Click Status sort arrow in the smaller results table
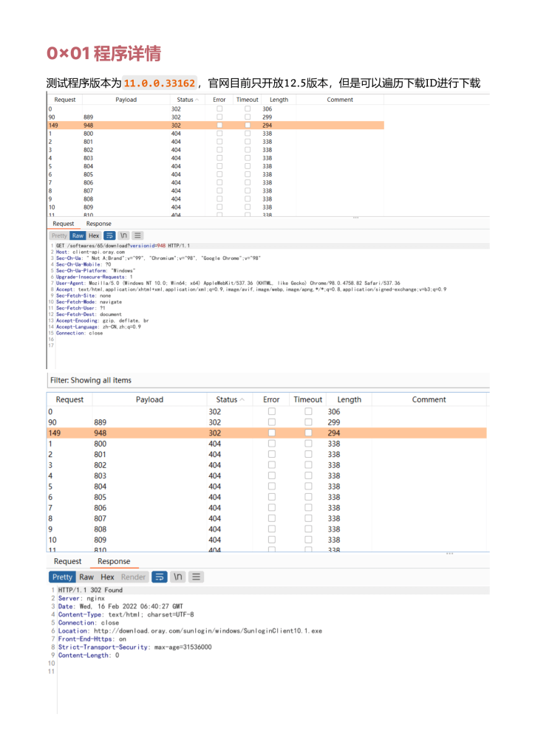 point(197,100)
